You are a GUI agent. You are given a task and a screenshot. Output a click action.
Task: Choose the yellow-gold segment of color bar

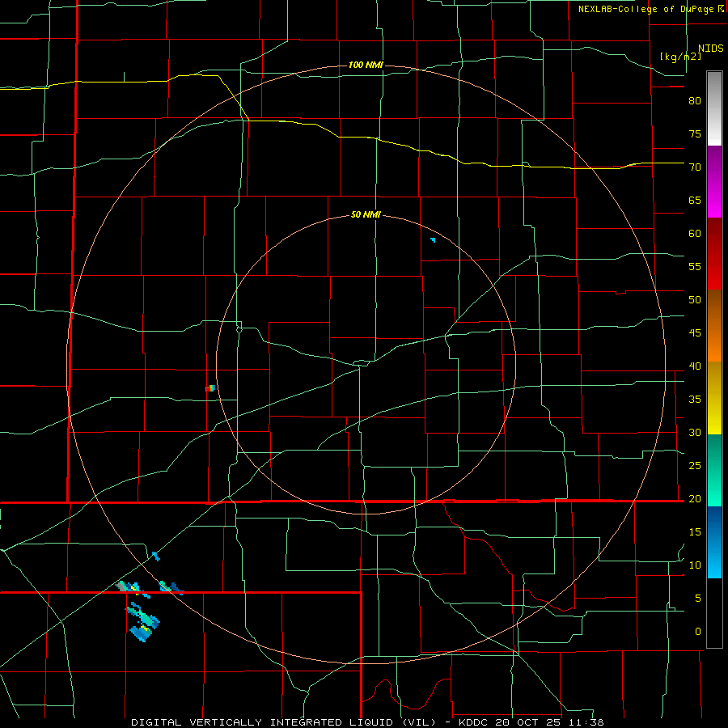[x=714, y=398]
